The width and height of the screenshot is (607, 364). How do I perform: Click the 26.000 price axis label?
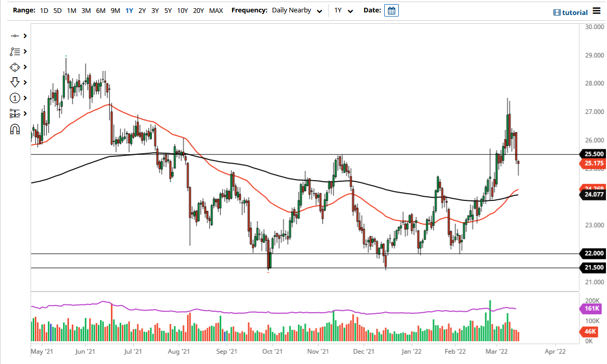594,140
